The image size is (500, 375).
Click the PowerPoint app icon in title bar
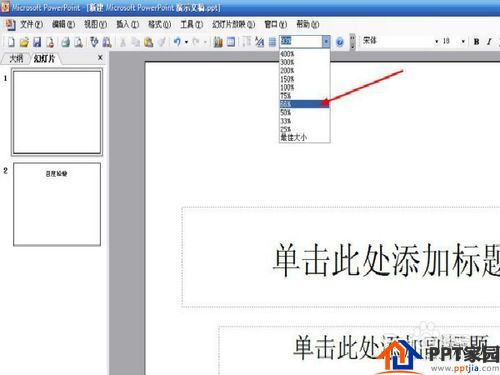[x=5, y=7]
